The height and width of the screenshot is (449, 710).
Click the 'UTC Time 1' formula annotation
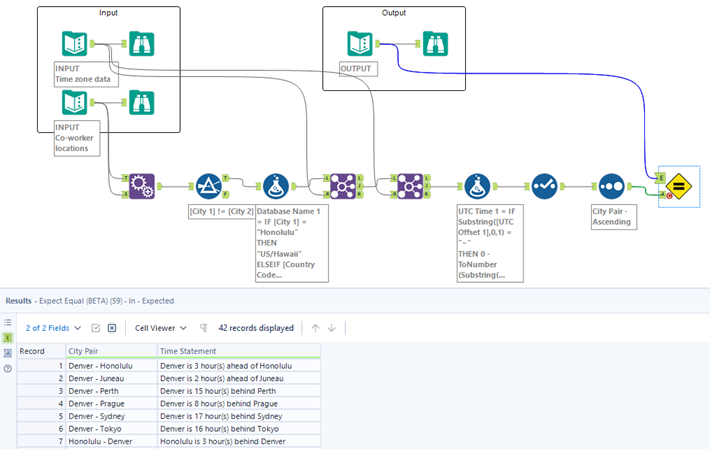point(490,243)
